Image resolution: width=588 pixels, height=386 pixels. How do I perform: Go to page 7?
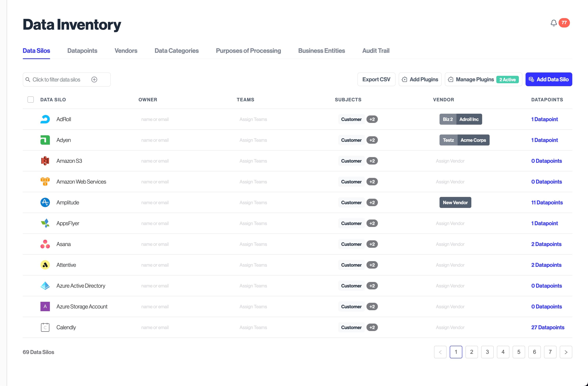pos(550,352)
